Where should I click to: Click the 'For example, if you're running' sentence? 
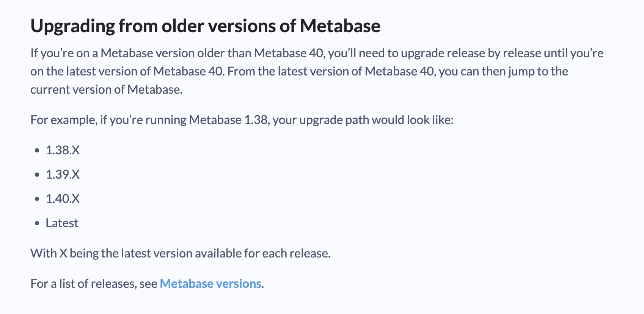pos(242,120)
